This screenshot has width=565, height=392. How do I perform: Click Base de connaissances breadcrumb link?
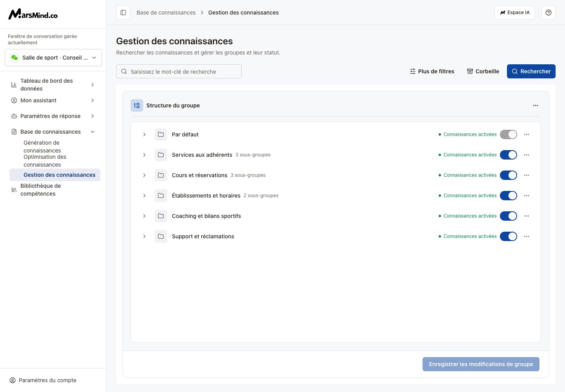(166, 13)
